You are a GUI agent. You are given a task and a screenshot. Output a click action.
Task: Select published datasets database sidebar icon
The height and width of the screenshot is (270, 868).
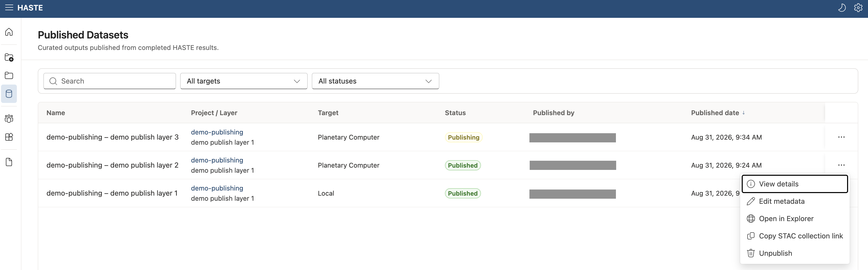click(9, 94)
